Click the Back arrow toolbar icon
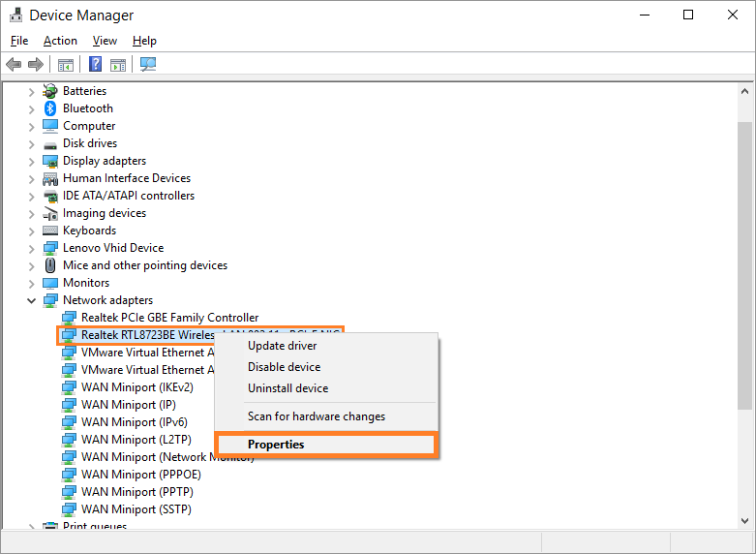This screenshot has width=756, height=554. [x=14, y=64]
